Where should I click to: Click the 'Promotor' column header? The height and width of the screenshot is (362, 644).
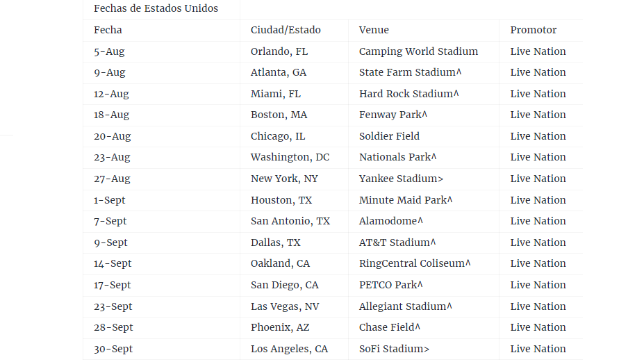pyautogui.click(x=533, y=30)
